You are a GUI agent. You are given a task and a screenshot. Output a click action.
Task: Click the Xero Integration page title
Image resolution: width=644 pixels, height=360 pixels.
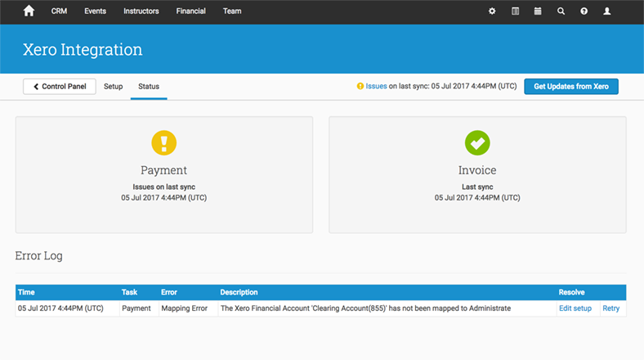(83, 50)
